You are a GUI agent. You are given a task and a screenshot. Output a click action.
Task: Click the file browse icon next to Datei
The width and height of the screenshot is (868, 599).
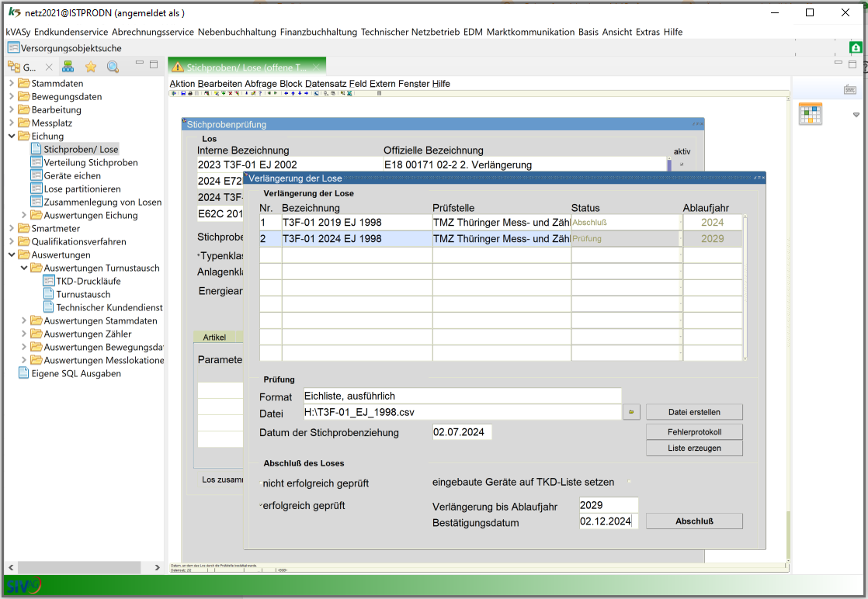pos(631,412)
